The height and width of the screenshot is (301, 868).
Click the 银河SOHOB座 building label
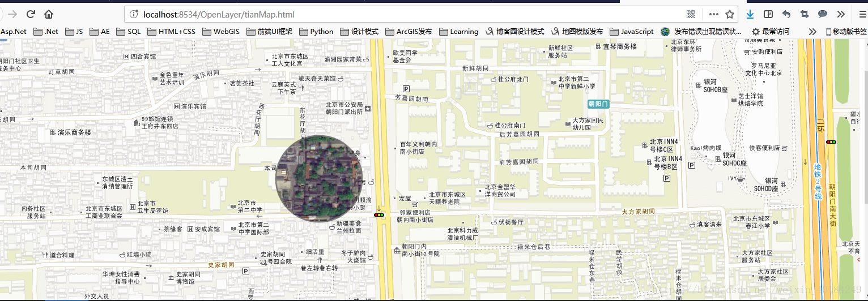click(715, 85)
